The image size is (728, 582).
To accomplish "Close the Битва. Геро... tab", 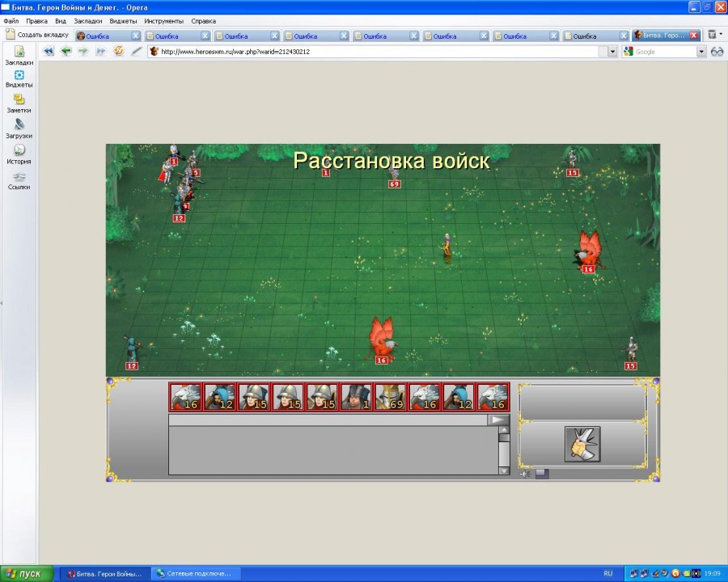I will tap(694, 36).
